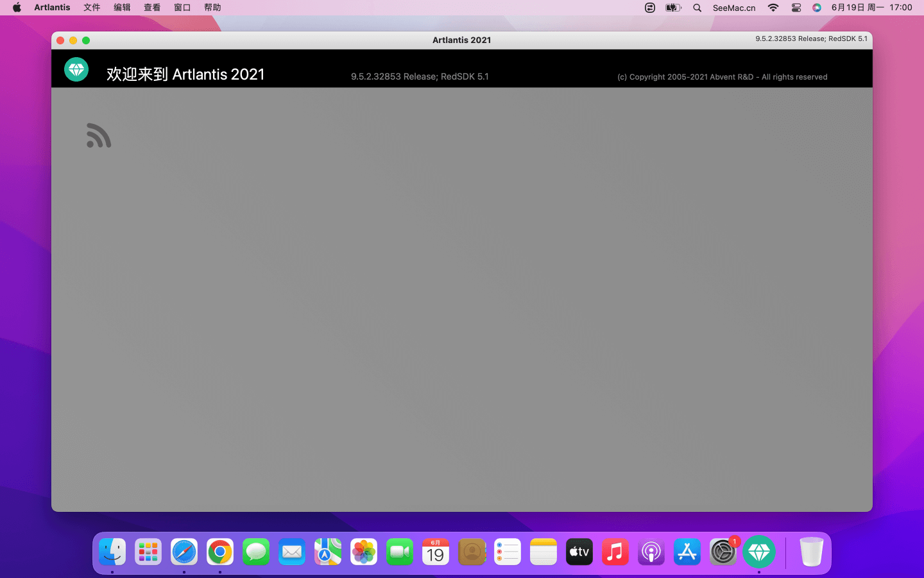Click the Artlantis diamond logo in header
This screenshot has width=924, height=578.
(x=76, y=69)
